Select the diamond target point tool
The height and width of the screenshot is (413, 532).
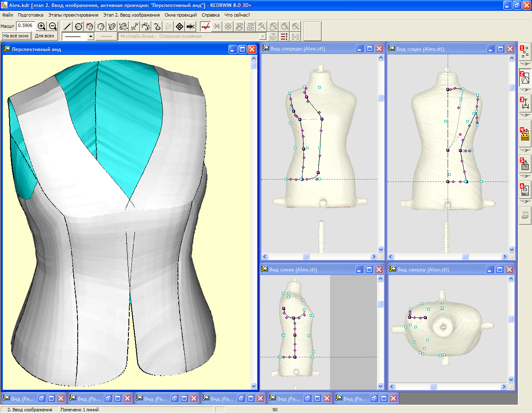pyautogui.click(x=180, y=27)
